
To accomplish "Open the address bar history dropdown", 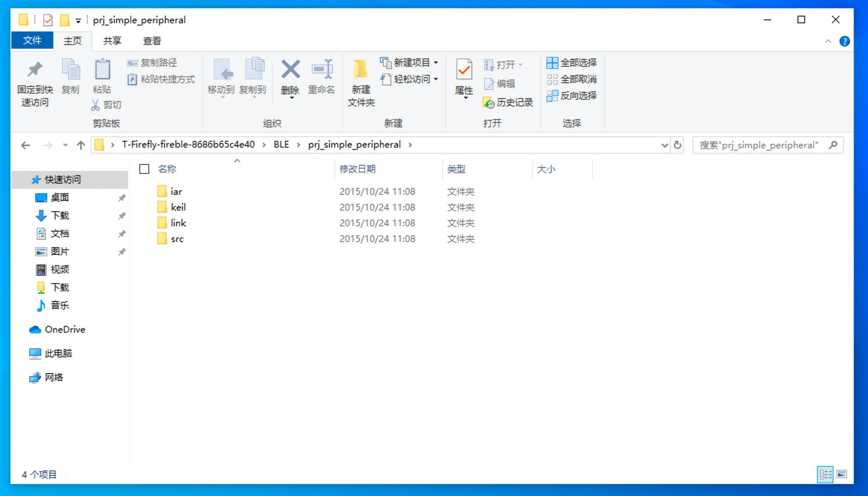I will pos(664,145).
